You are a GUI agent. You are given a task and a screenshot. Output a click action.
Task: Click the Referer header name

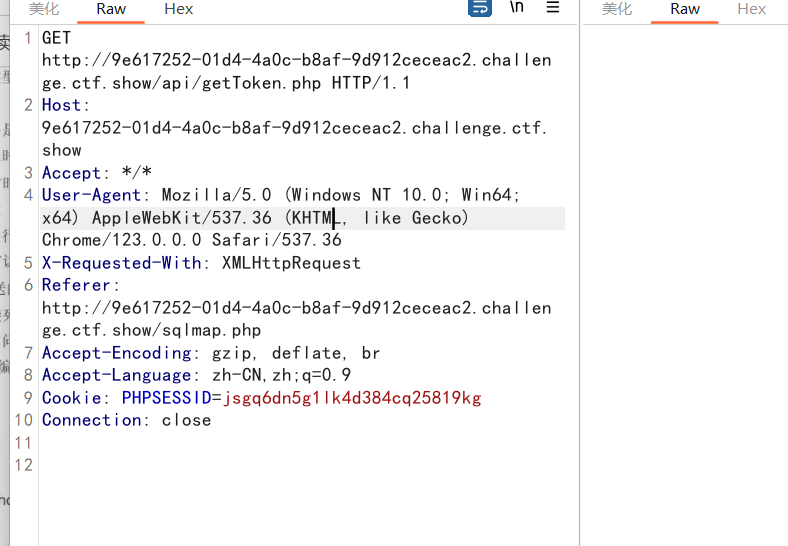coord(76,285)
